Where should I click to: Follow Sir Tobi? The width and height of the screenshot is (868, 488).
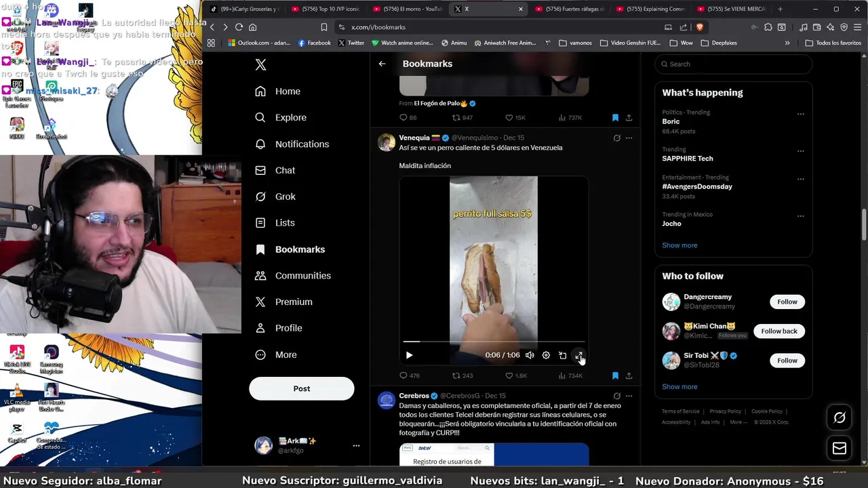787,361
